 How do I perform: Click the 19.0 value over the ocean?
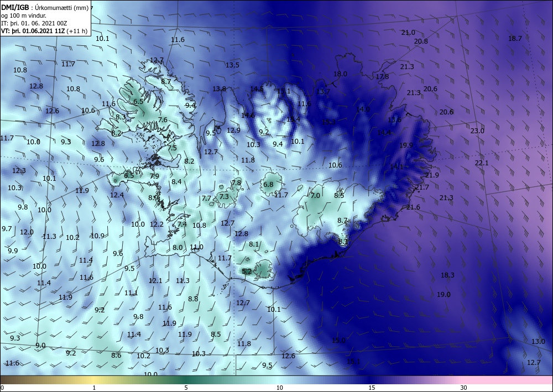tap(444, 294)
